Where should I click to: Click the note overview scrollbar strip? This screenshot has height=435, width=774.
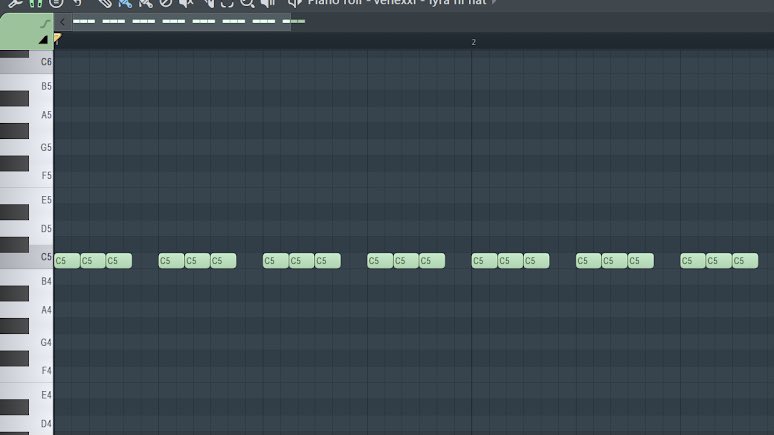pos(181,22)
